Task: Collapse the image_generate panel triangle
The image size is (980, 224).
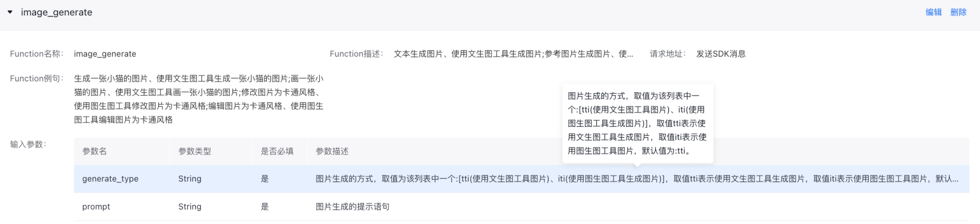Action: coord(10,12)
